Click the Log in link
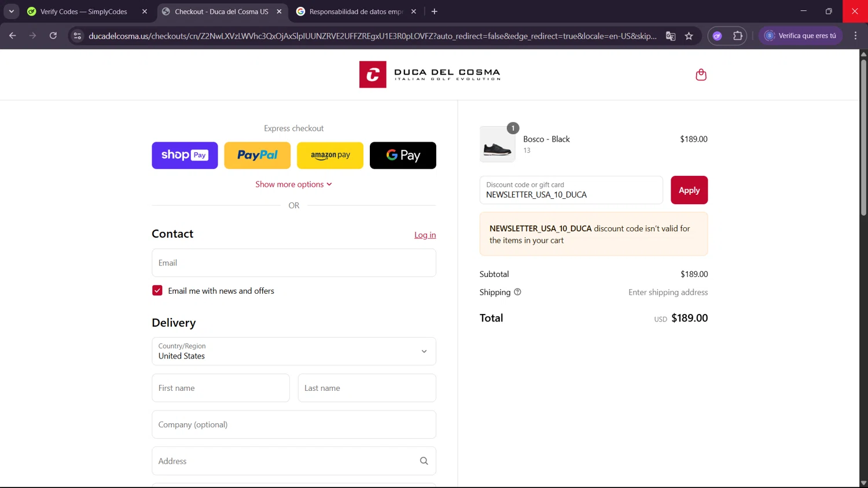This screenshot has width=868, height=488. [425, 235]
